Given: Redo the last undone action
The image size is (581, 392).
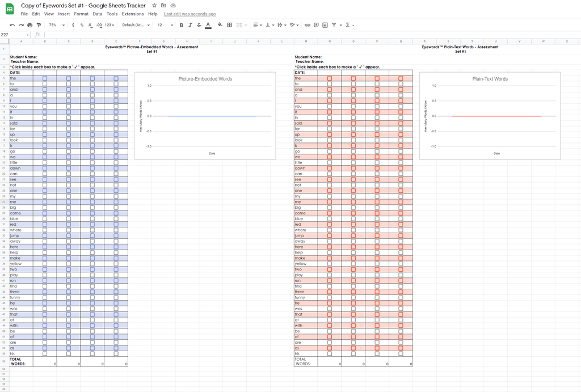Looking at the screenshot, I should click(21, 25).
